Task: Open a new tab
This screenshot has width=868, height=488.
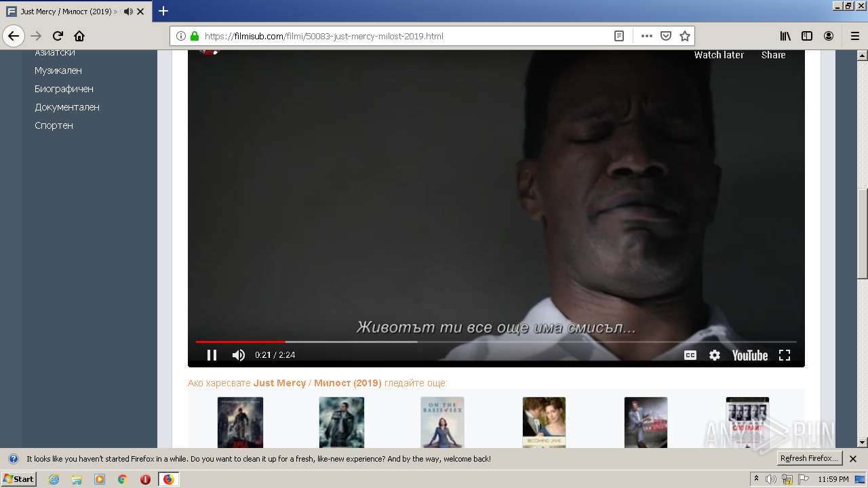Action: click(x=163, y=12)
